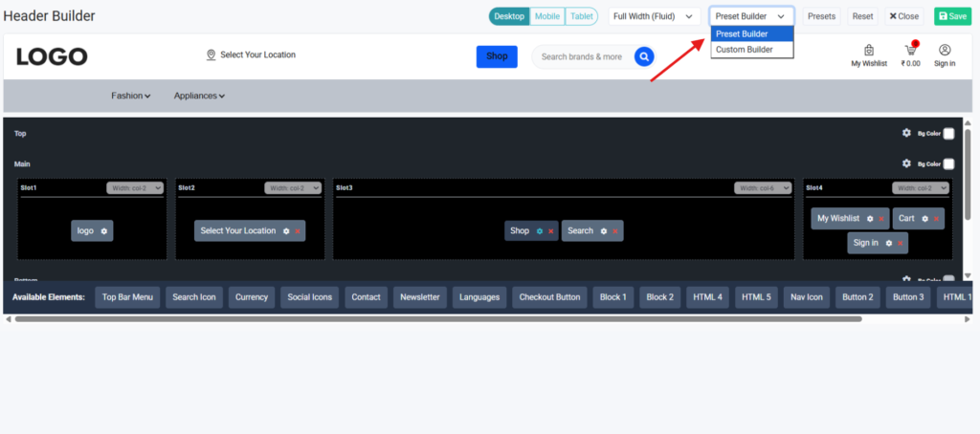Remove the Select Your Location element

click(x=298, y=231)
